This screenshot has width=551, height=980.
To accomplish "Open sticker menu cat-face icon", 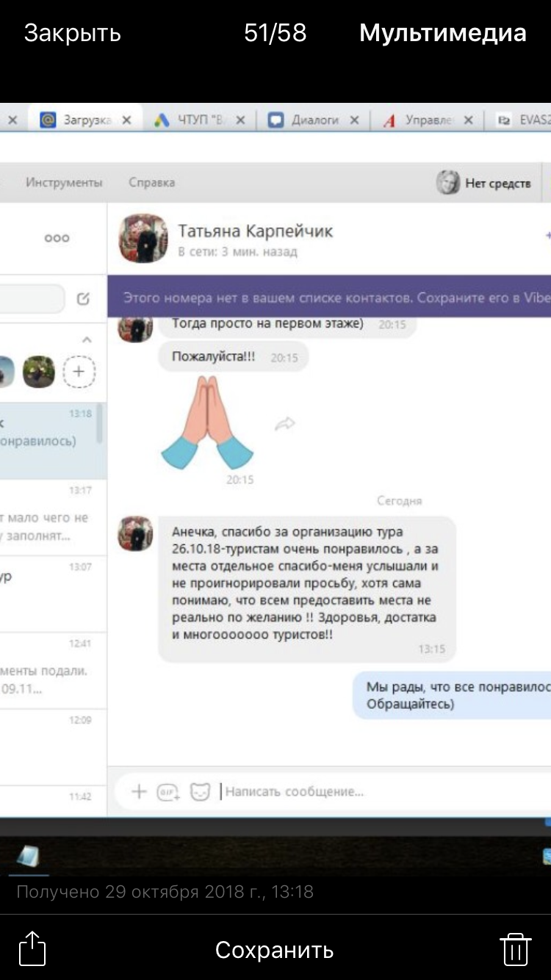I will (x=200, y=791).
